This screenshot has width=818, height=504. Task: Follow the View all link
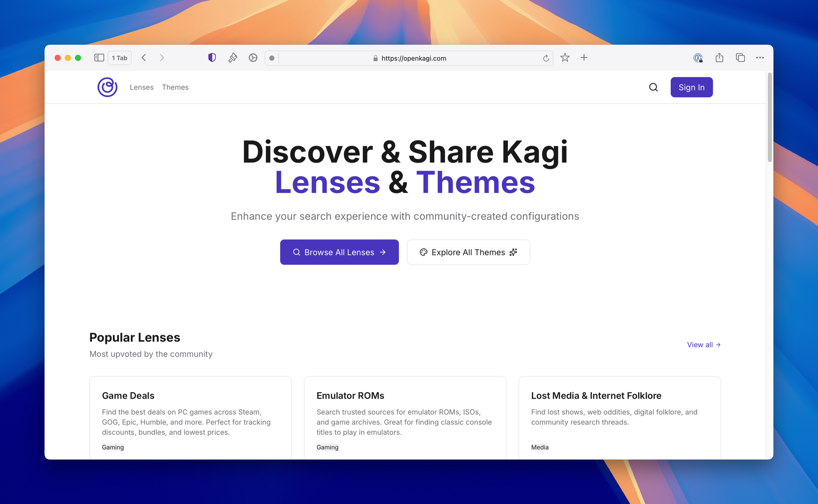pyautogui.click(x=704, y=345)
